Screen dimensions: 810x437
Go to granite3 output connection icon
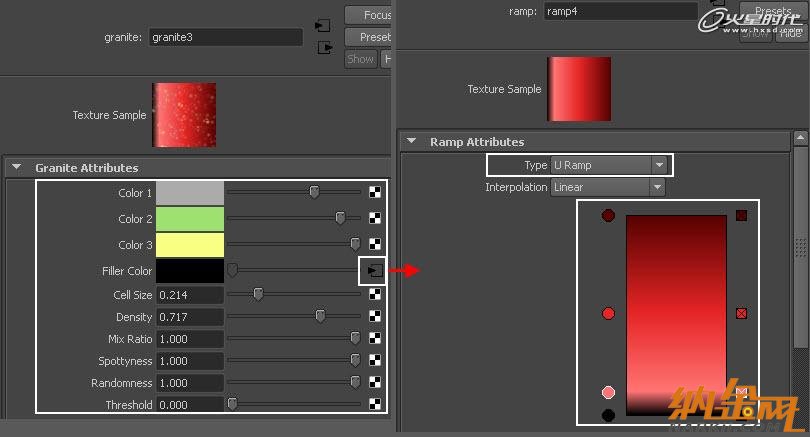[x=324, y=48]
